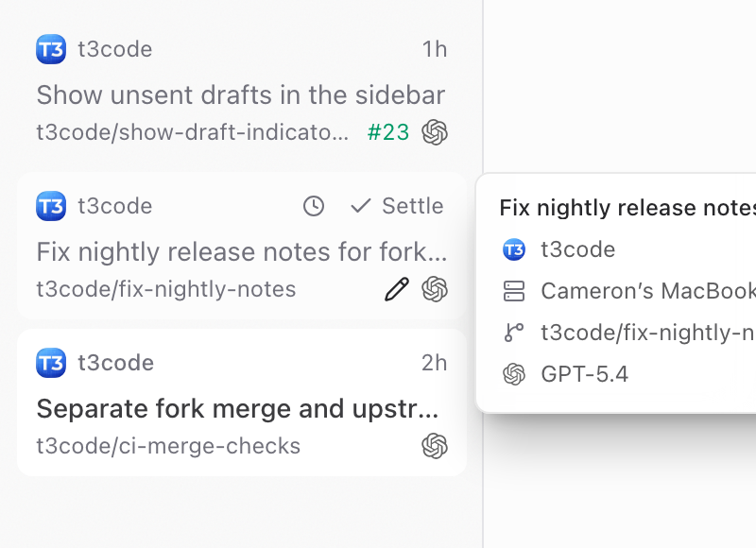Select Separate fork merge and upstr... thread
Screen dimensions: 756x548
(238, 409)
